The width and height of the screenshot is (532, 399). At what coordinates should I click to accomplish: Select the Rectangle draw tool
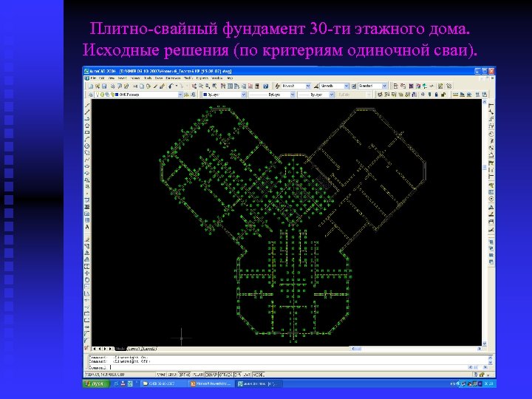pos(87,132)
